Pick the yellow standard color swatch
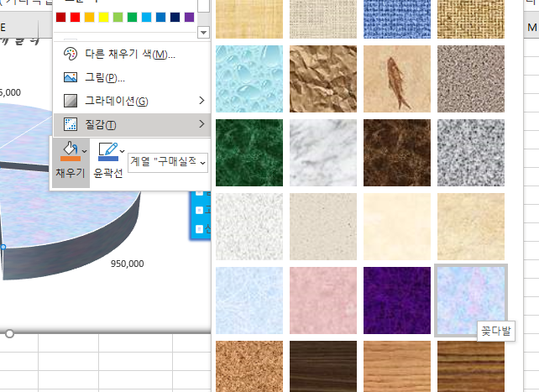This screenshot has width=539, height=392. [x=103, y=17]
